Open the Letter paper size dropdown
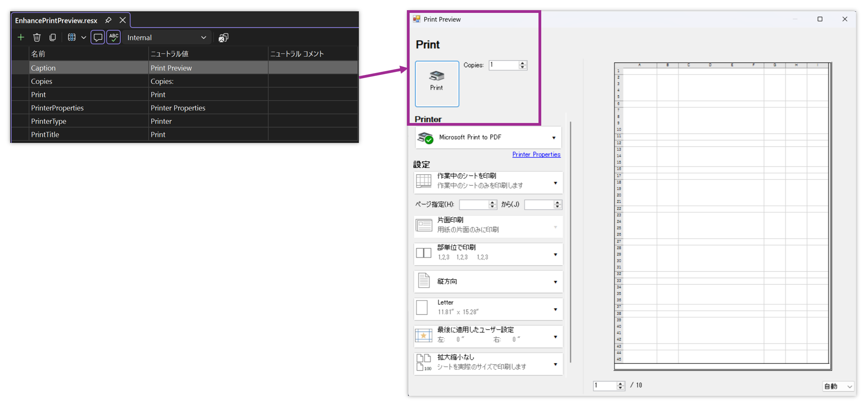This screenshot has height=408, width=868. point(488,309)
